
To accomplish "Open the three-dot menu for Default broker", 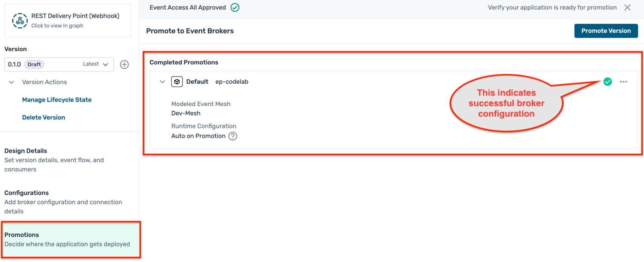I will pyautogui.click(x=623, y=82).
